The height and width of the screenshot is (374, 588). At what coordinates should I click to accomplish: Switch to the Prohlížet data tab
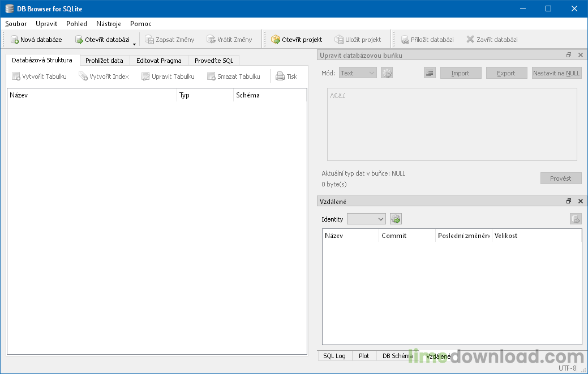pos(104,59)
